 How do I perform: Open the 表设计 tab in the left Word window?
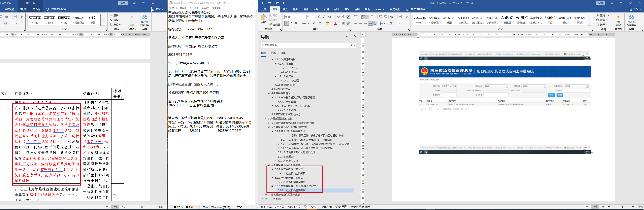click(24, 9)
